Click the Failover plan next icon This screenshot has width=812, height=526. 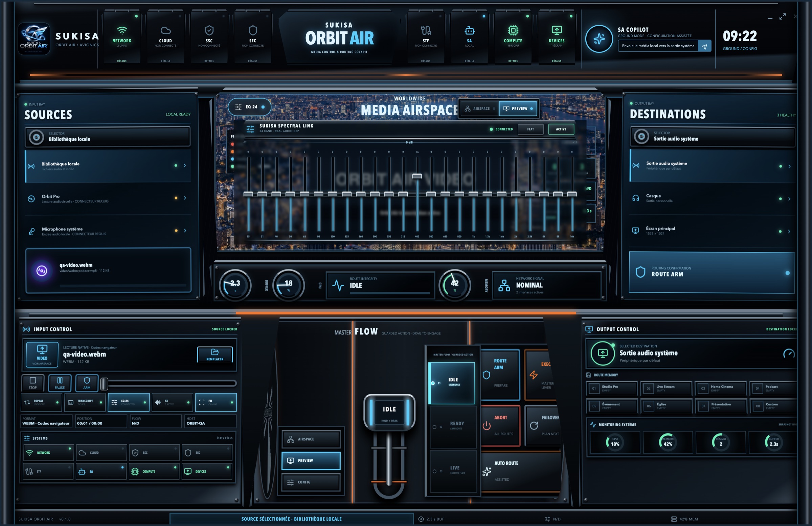(x=534, y=426)
